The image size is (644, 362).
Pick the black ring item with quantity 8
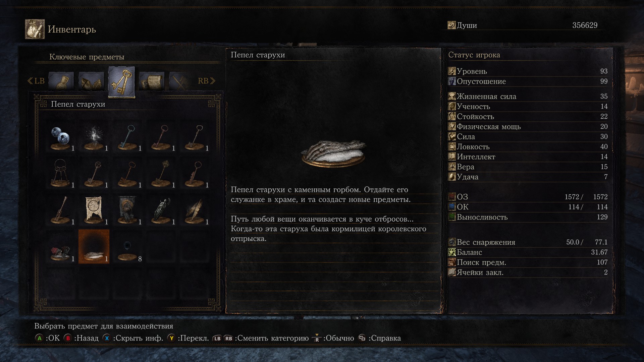[x=127, y=250]
